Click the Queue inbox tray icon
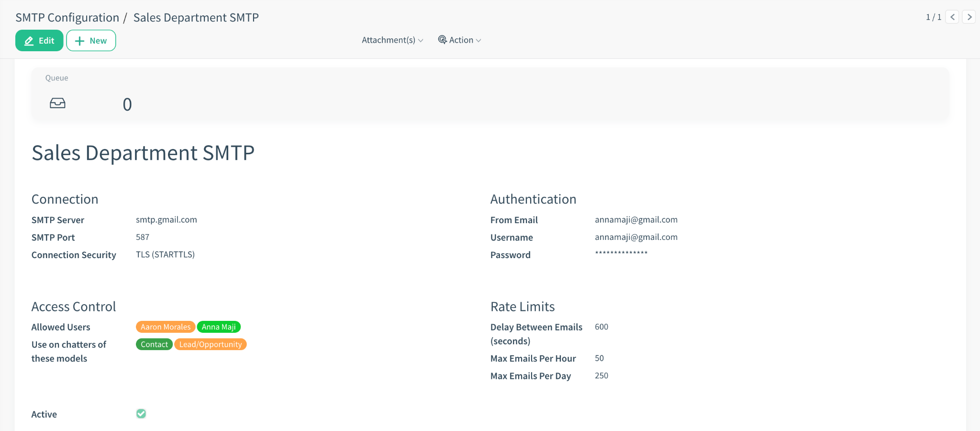The height and width of the screenshot is (431, 980). pos(57,103)
